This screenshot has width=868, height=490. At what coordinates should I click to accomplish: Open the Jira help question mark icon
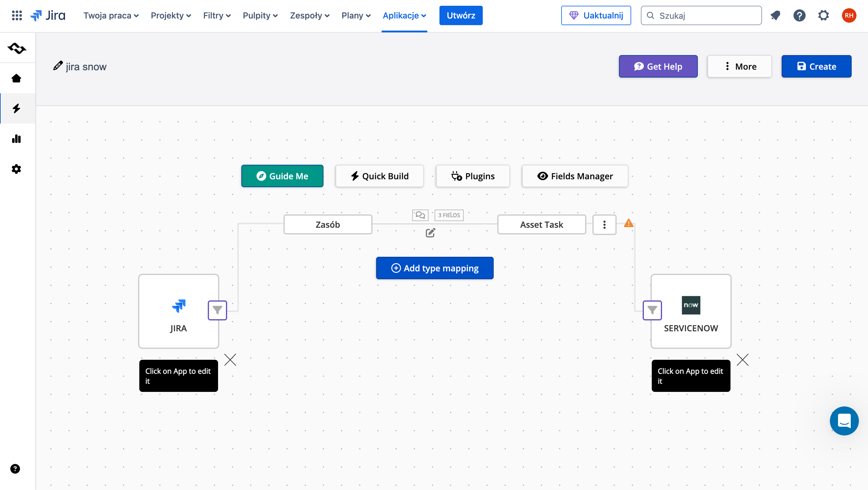pyautogui.click(x=799, y=15)
